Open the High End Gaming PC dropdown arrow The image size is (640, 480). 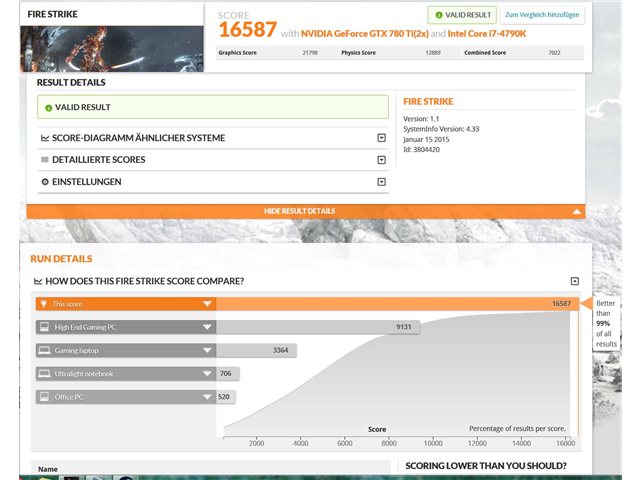[x=207, y=327]
